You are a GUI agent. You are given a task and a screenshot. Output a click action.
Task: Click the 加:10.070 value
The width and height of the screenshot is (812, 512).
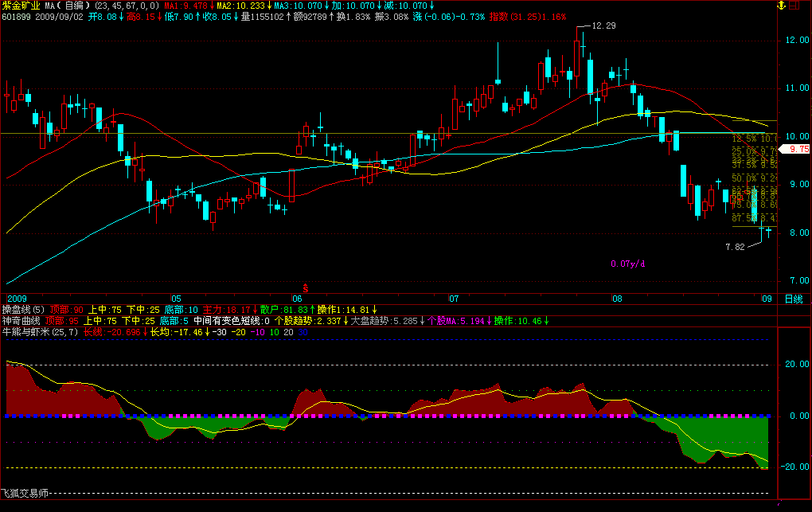[353, 6]
